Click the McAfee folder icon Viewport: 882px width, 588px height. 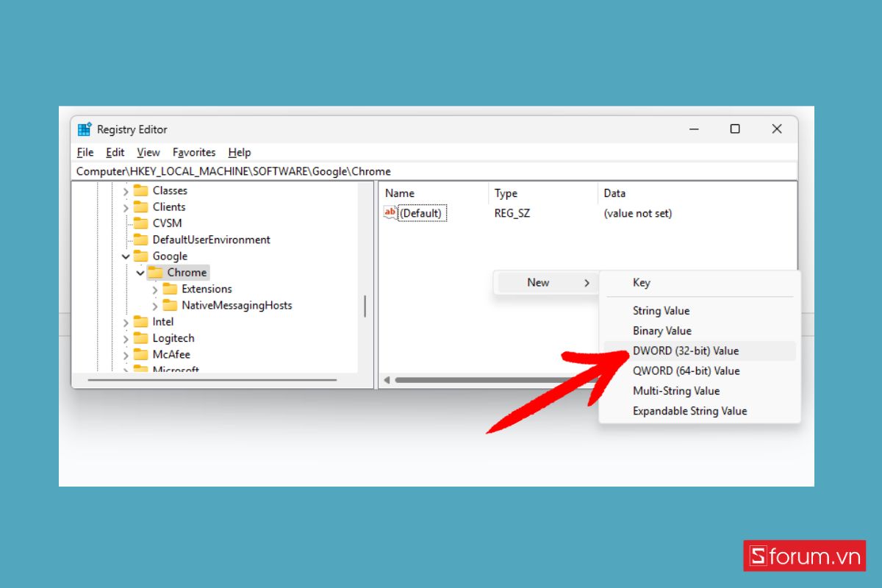[x=140, y=354]
